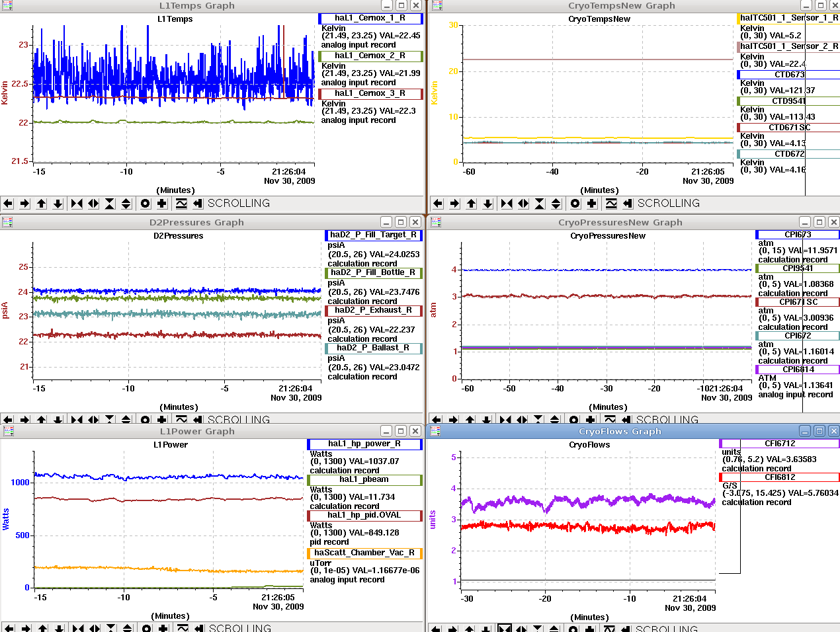840x632 pixels.
Task: Select haL1_pbeam legend curve
Action: [x=364, y=480]
